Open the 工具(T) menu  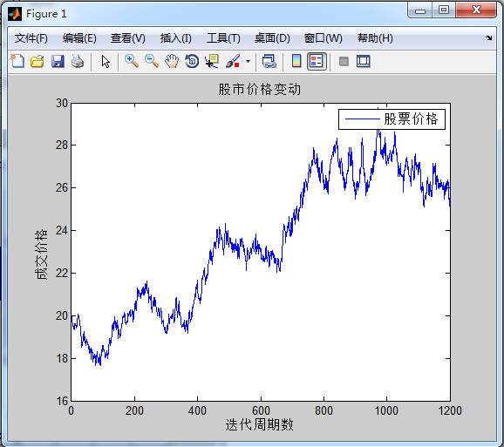click(223, 38)
